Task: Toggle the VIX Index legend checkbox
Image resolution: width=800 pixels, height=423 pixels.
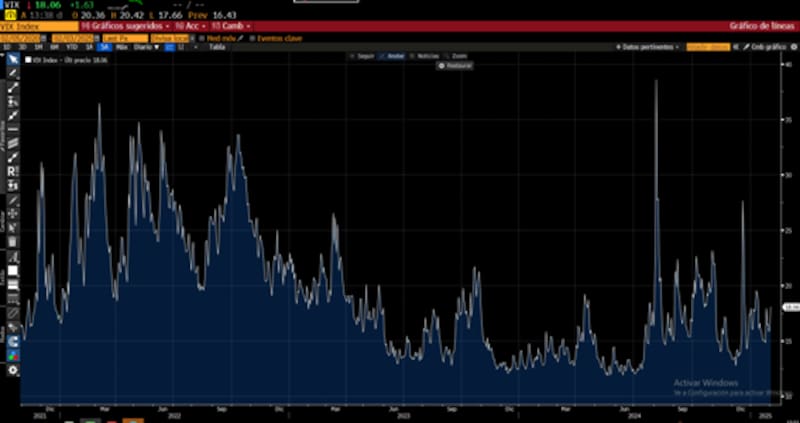Action: [x=28, y=60]
